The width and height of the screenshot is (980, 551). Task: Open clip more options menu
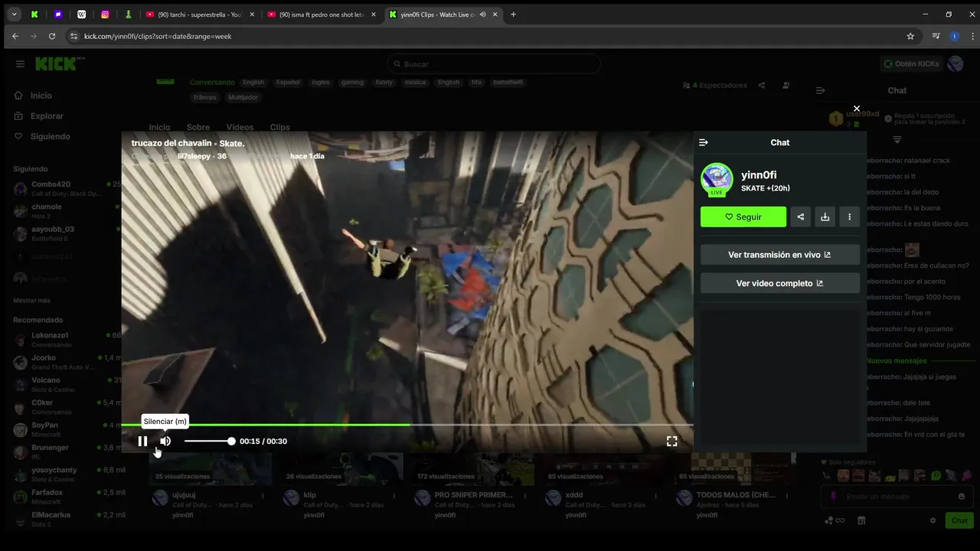coord(850,217)
